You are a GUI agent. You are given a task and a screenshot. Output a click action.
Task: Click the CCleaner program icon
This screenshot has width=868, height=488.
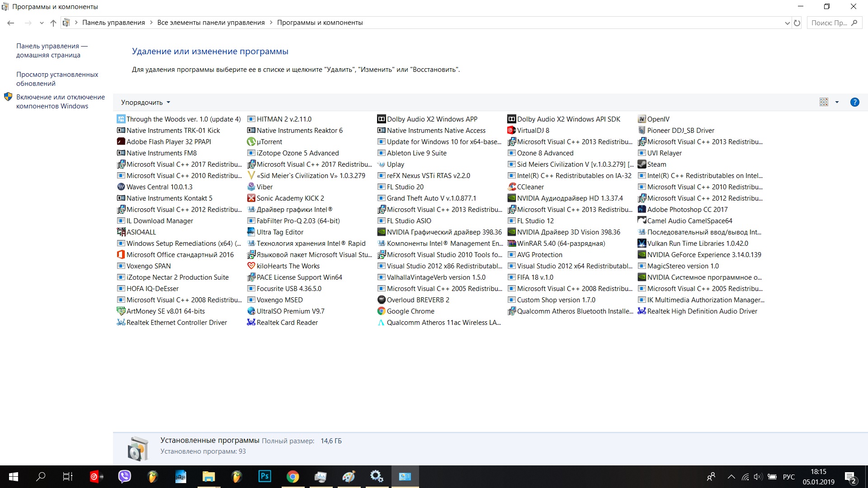pyautogui.click(x=512, y=187)
